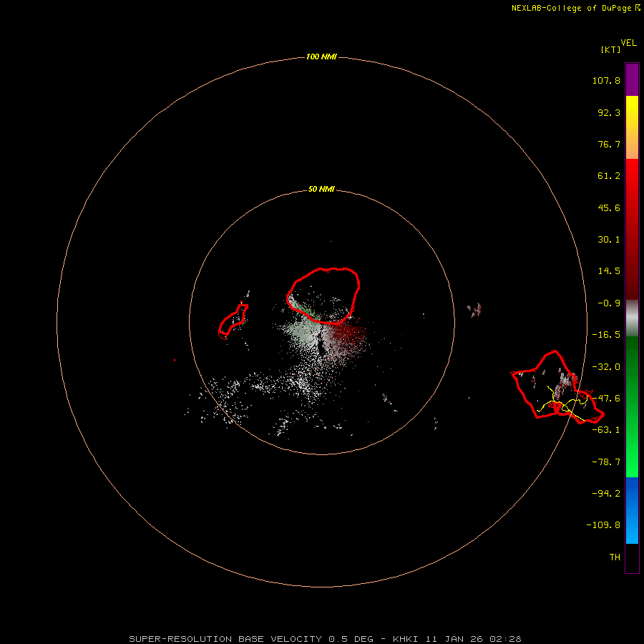
Task: Click the 50 NMI range ring label
Action: click(321, 190)
